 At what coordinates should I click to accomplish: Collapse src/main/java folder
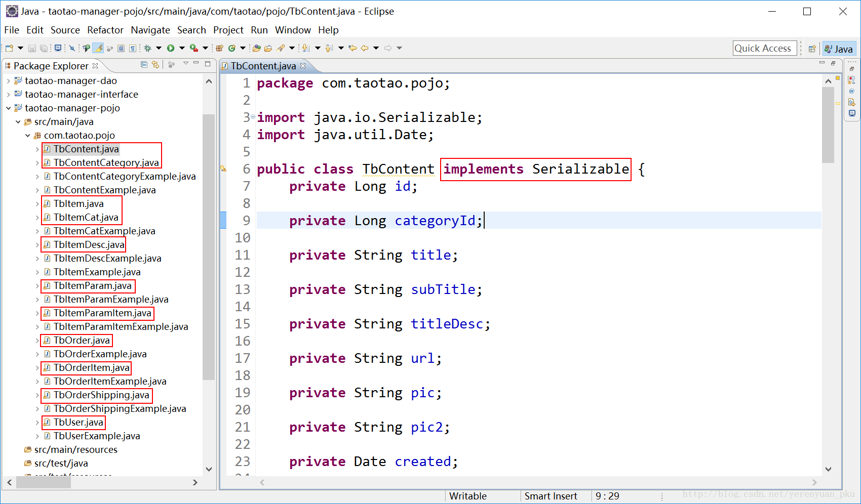18,121
